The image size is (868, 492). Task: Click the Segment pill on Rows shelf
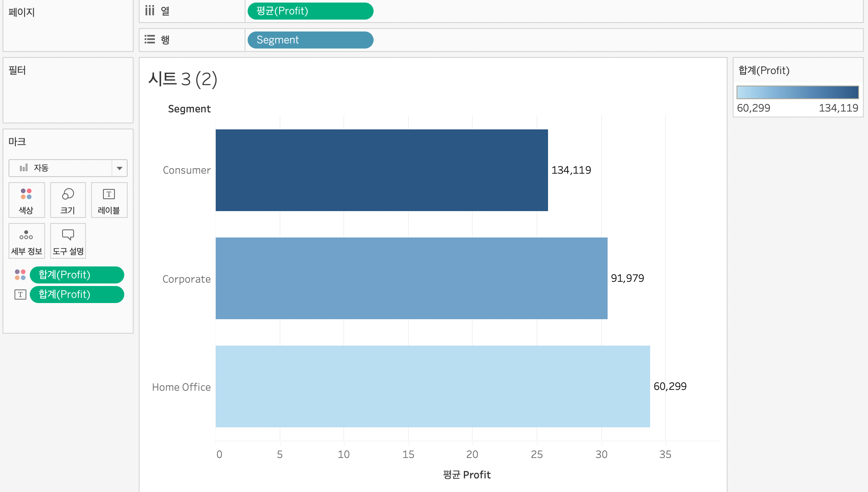click(310, 40)
